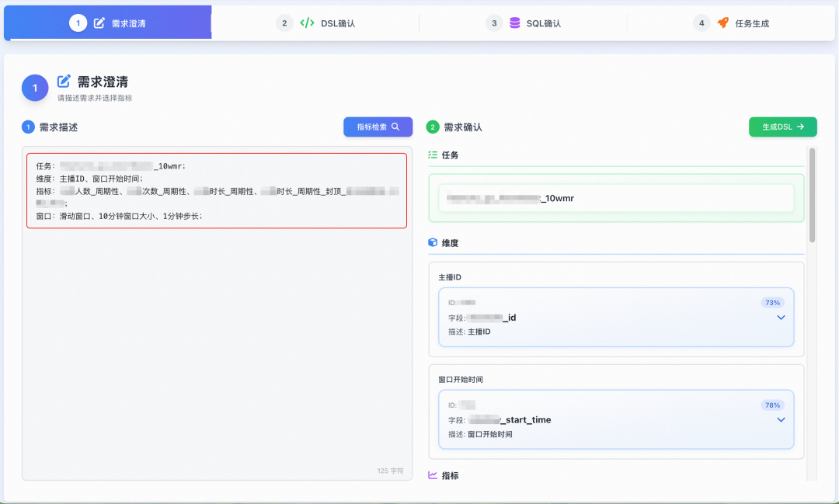Image resolution: width=839 pixels, height=504 pixels.
Task: Click the purple database icon for SQL确认
Action: tap(515, 23)
